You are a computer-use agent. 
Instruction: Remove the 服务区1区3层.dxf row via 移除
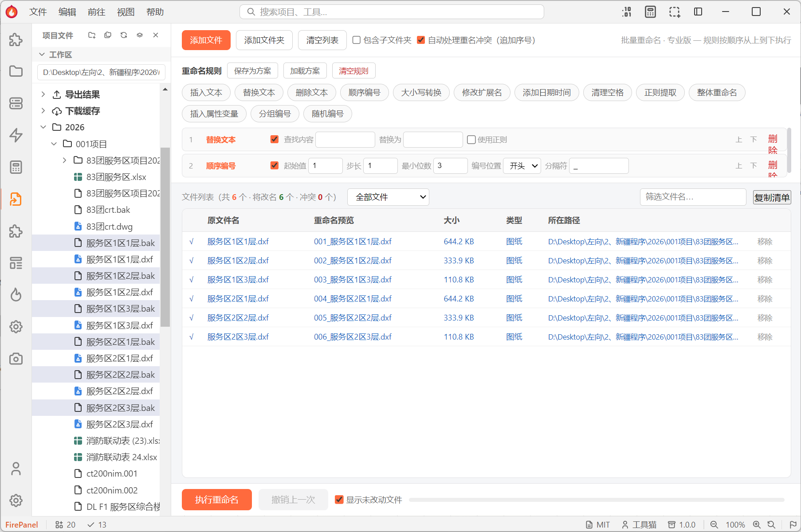click(765, 280)
